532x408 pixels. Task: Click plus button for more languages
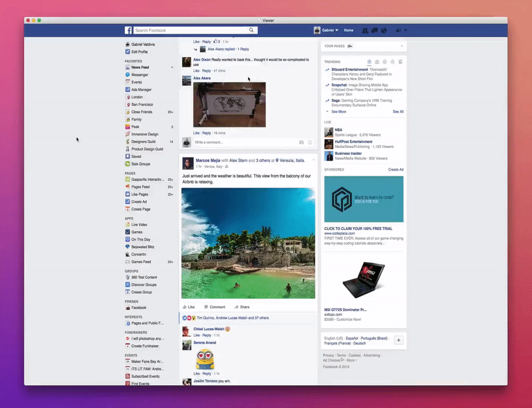click(x=398, y=340)
